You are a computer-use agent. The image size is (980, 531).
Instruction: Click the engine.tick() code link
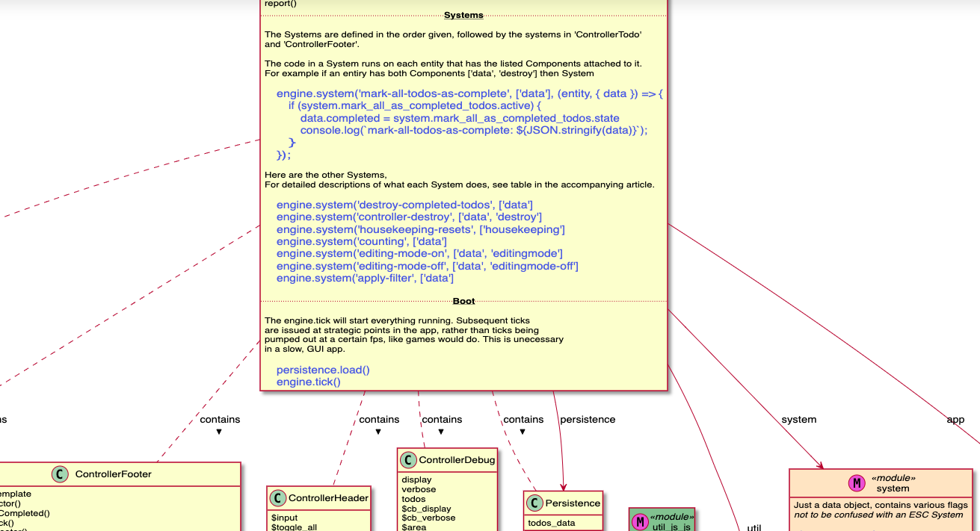308,381
